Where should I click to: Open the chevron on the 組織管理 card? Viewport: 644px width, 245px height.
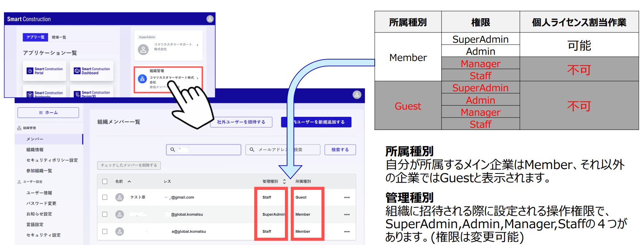click(x=197, y=78)
